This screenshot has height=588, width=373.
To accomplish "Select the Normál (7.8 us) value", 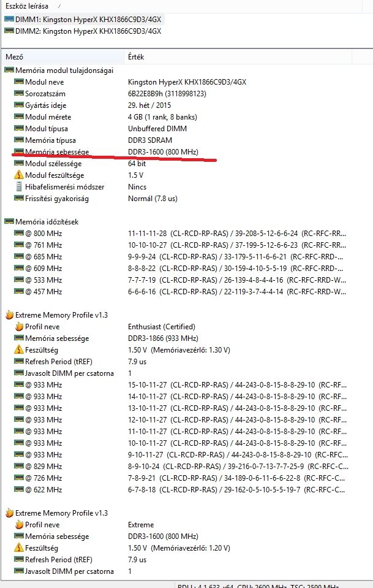I will (153, 199).
